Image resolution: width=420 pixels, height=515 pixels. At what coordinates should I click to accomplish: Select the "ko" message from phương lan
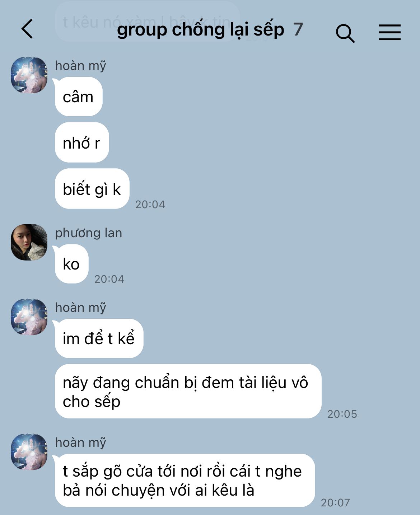pyautogui.click(x=71, y=264)
